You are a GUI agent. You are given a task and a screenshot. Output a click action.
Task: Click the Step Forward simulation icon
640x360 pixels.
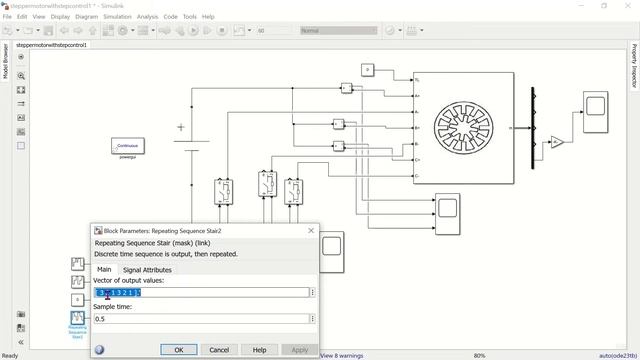click(208, 31)
